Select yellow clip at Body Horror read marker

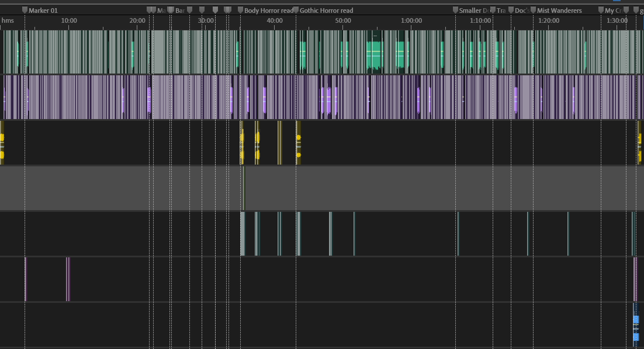click(242, 143)
